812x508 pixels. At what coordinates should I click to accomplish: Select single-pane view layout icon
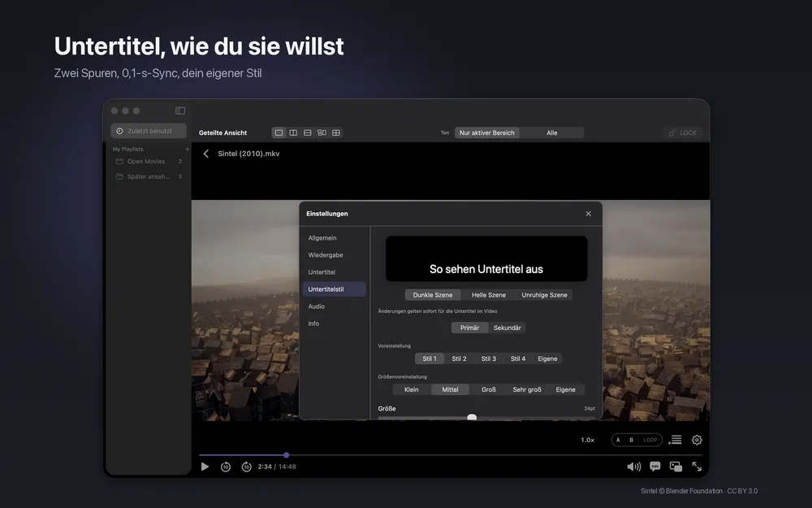279,132
